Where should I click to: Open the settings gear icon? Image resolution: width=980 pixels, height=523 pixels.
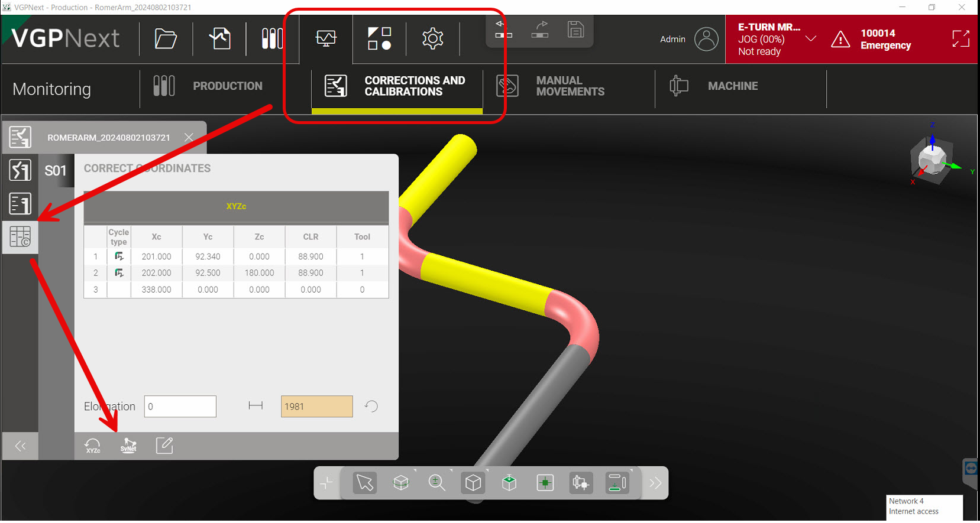(433, 39)
